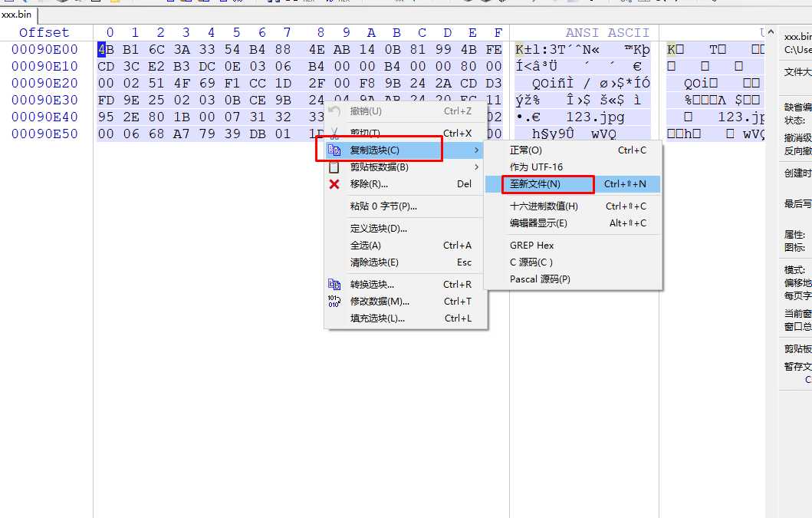The height and width of the screenshot is (518, 812).
Task: Expand the 复制选块(C) submenu arrow
Action: (x=476, y=150)
